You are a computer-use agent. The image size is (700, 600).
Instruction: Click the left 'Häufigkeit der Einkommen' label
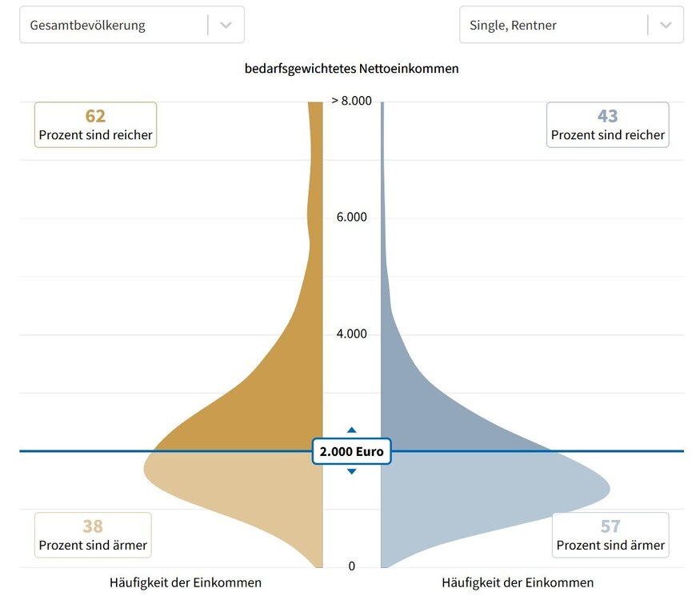(186, 582)
